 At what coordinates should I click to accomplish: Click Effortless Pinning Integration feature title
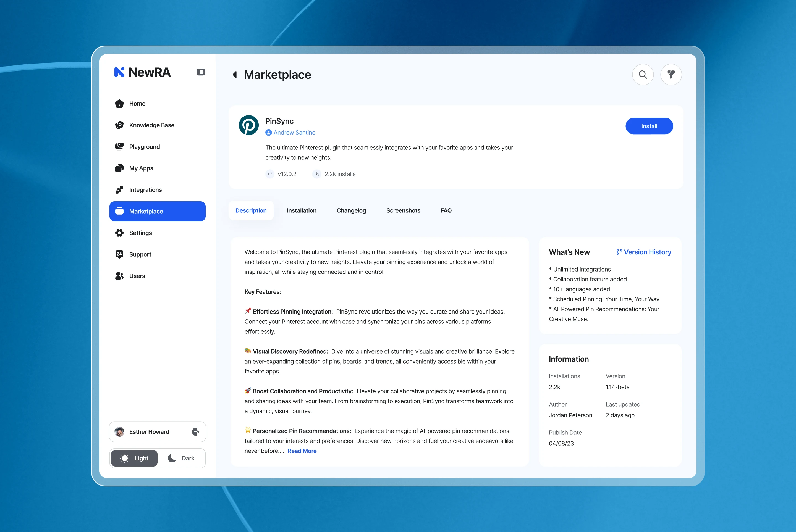(293, 312)
